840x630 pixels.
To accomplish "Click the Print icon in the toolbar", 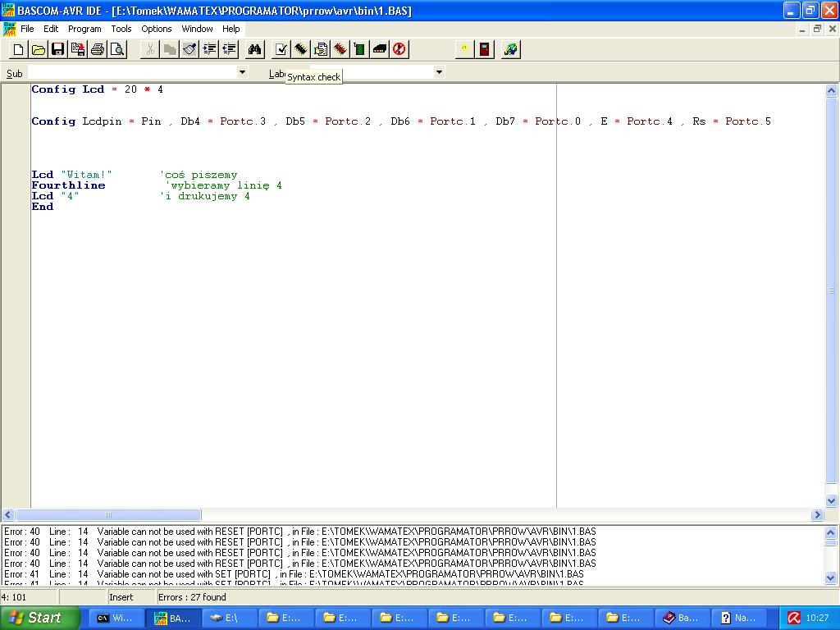I will [98, 50].
